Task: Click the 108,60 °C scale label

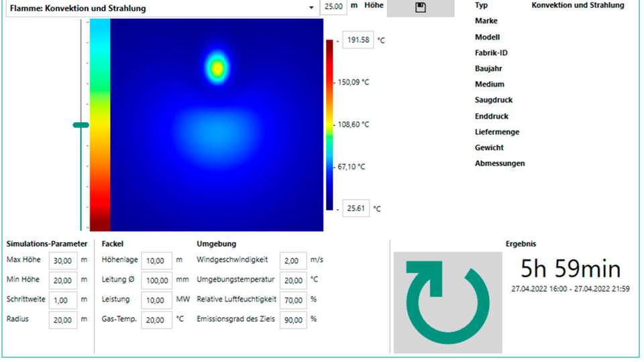Action: click(x=354, y=125)
